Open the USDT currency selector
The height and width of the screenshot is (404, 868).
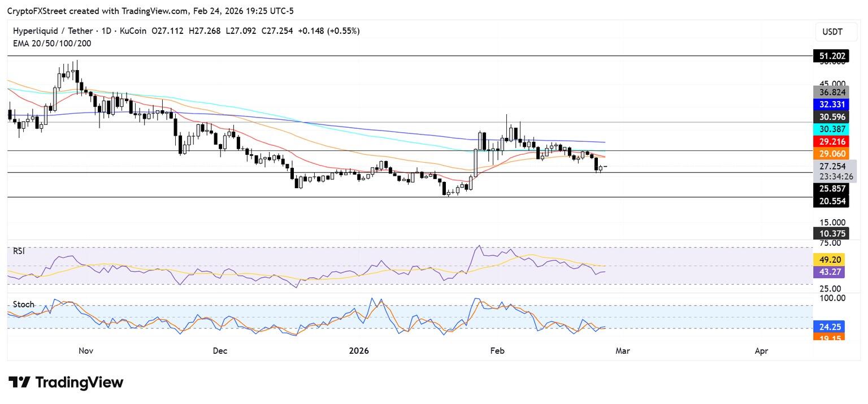[x=831, y=32]
